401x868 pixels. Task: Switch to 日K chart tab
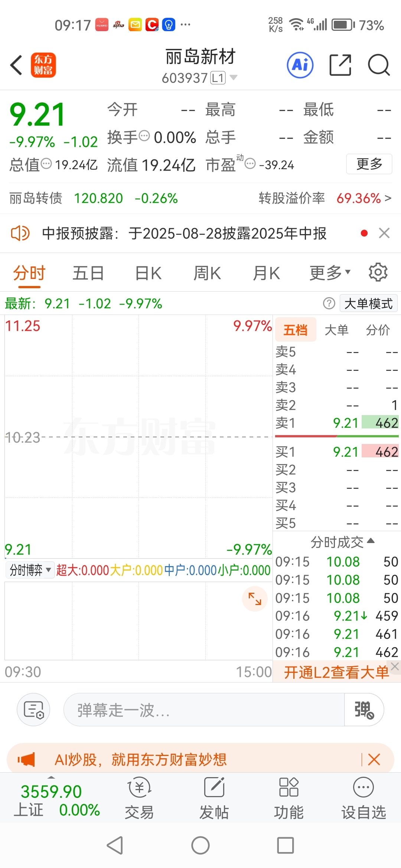click(x=148, y=273)
